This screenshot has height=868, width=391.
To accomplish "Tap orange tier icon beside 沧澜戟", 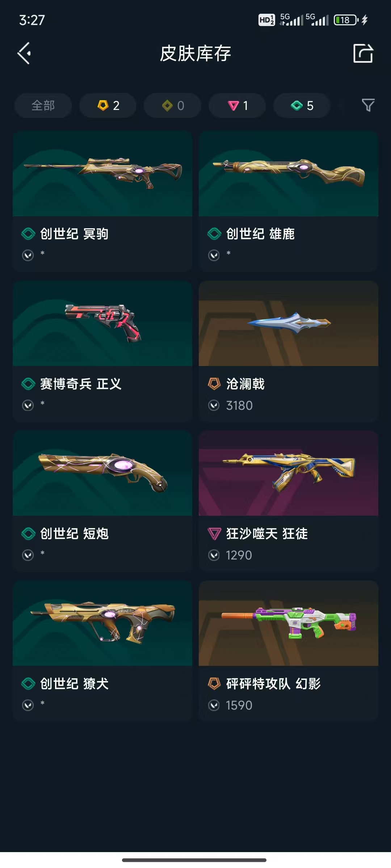I will (214, 384).
